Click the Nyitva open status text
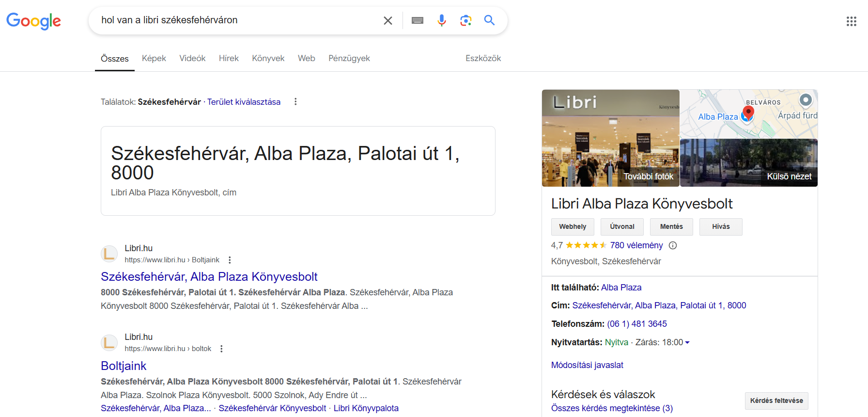 pyautogui.click(x=616, y=342)
